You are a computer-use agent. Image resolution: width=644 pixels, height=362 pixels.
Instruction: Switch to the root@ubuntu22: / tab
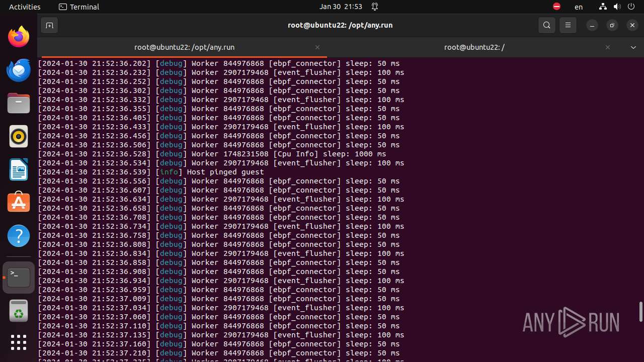pos(474,47)
